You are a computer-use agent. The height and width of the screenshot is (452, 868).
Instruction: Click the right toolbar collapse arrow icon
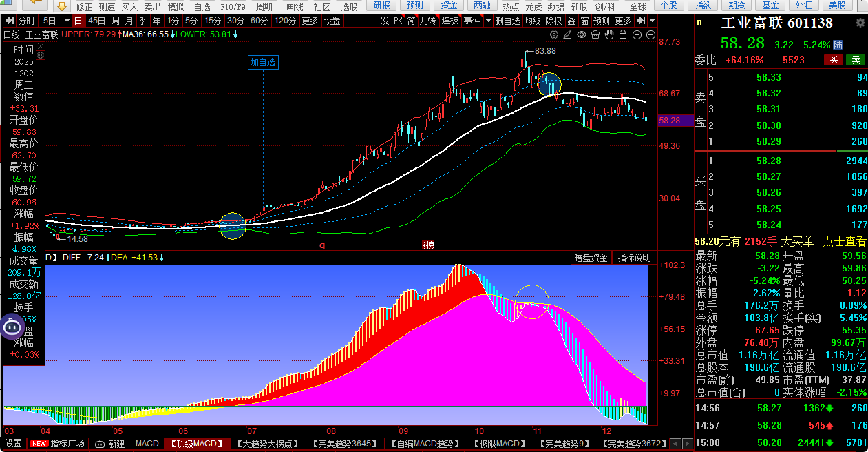pos(640,21)
